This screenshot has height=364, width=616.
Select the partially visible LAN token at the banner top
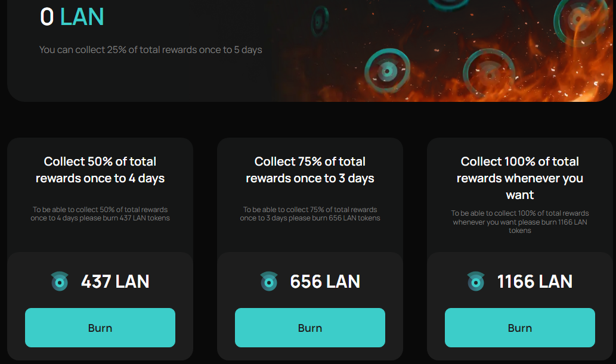[x=449, y=5]
